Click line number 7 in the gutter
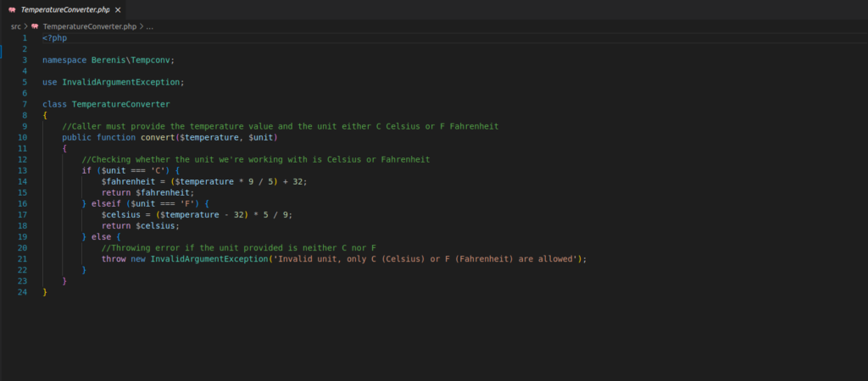This screenshot has width=868, height=381. [x=25, y=104]
